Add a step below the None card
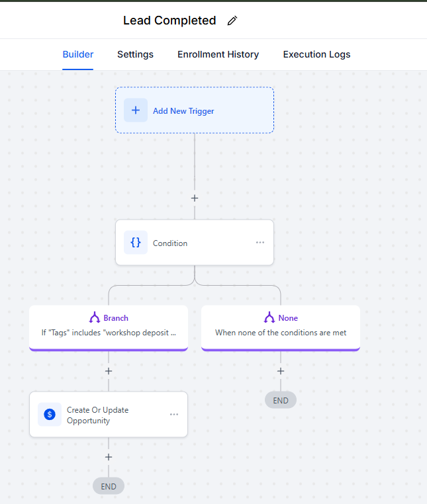The height and width of the screenshot is (504, 427). (x=281, y=371)
